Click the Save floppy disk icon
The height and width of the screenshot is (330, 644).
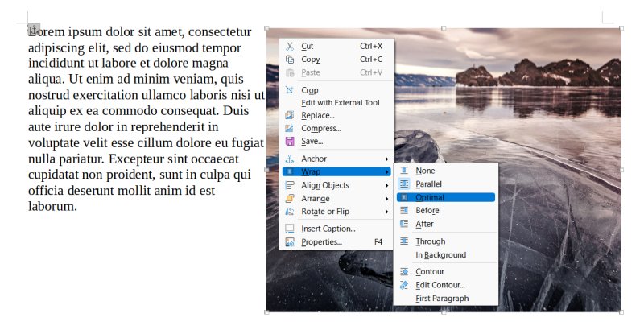290,141
